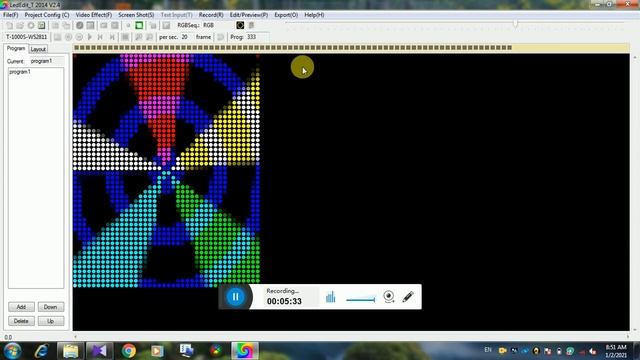Click the Up button
The image size is (640, 360).
pyautogui.click(x=51, y=321)
